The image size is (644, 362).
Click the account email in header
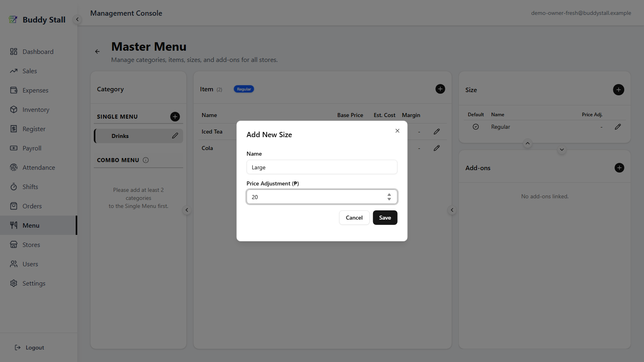tap(581, 13)
